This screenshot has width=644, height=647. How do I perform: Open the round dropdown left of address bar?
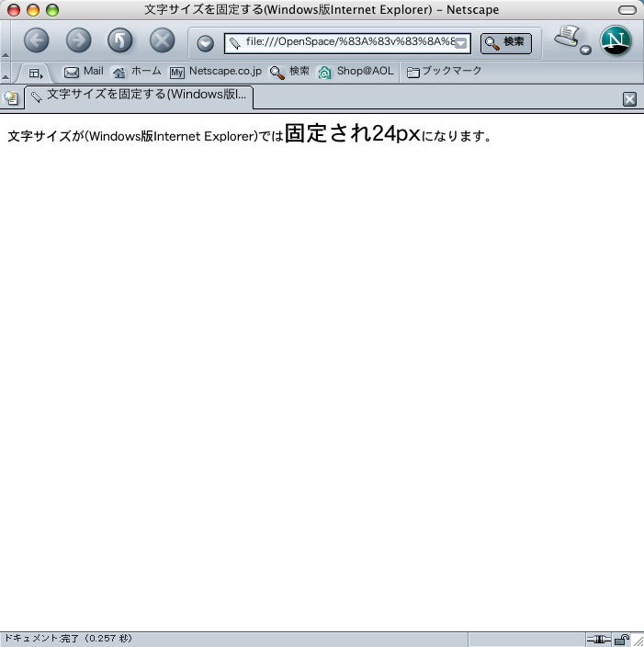[x=206, y=43]
